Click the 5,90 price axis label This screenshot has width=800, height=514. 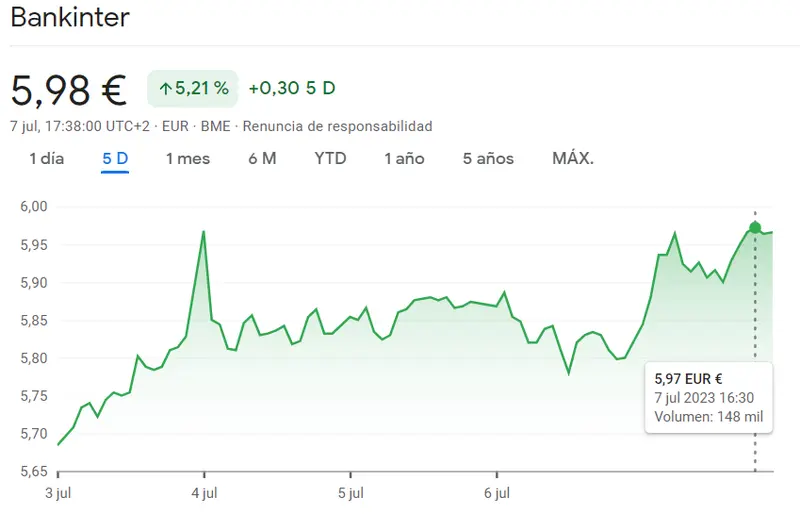(x=34, y=283)
